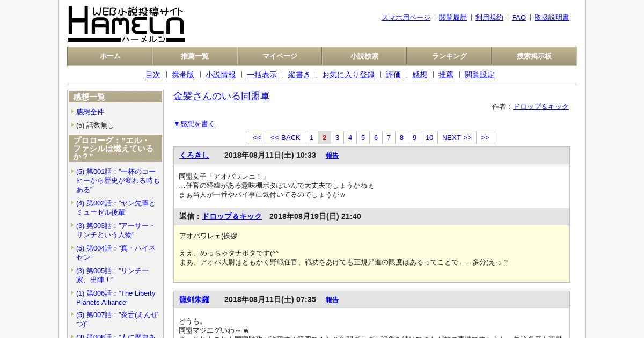Select 感想全件 in sidebar

tap(90, 112)
